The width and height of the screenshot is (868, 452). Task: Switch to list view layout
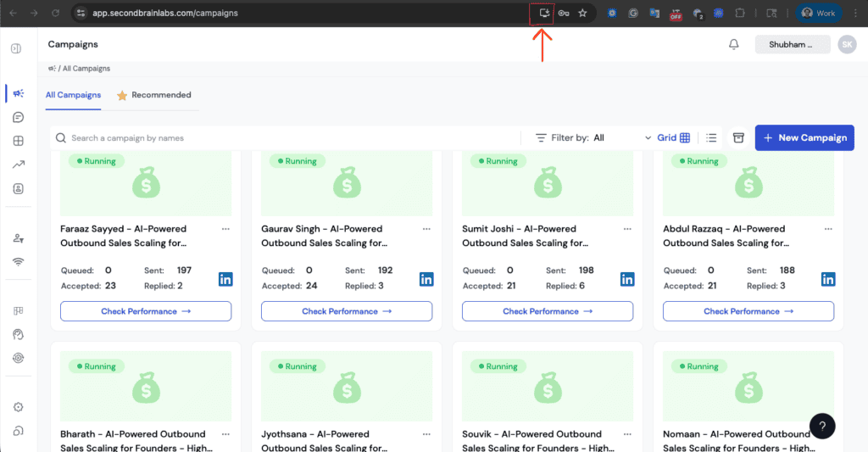tap(711, 138)
